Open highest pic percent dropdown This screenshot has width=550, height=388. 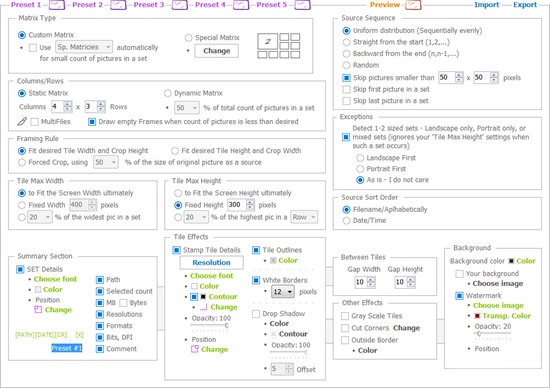coord(196,217)
